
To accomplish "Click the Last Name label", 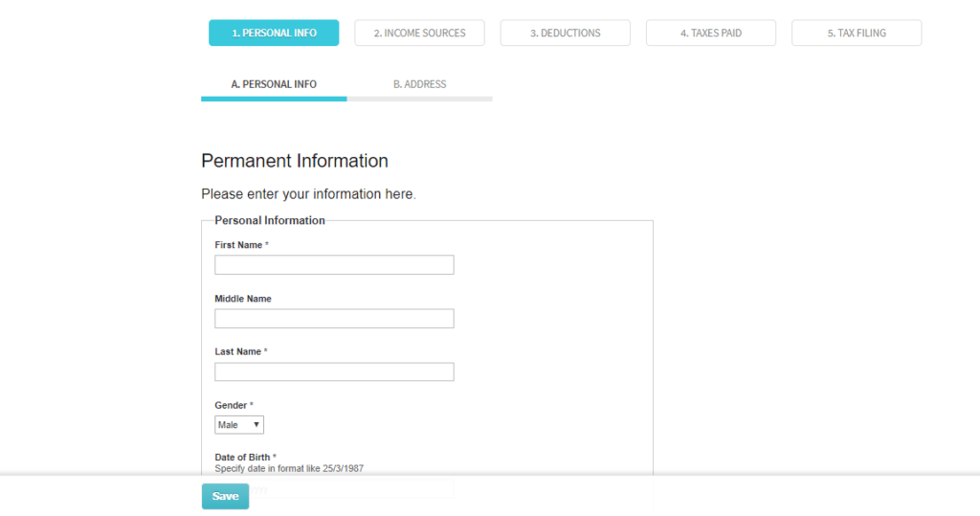I will tap(237, 352).
